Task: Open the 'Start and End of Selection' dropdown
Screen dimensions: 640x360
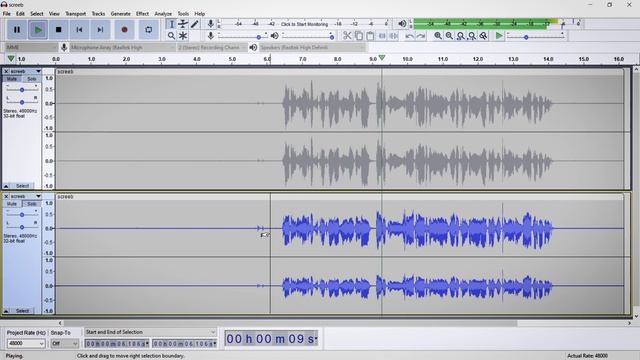Action: pos(150,332)
